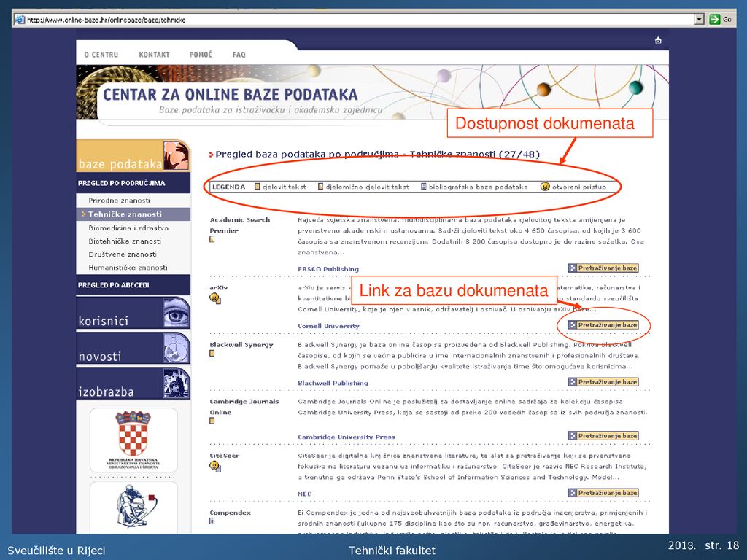Click the Compendex database title
Viewport: 747px width, 560px height.
pyautogui.click(x=230, y=513)
